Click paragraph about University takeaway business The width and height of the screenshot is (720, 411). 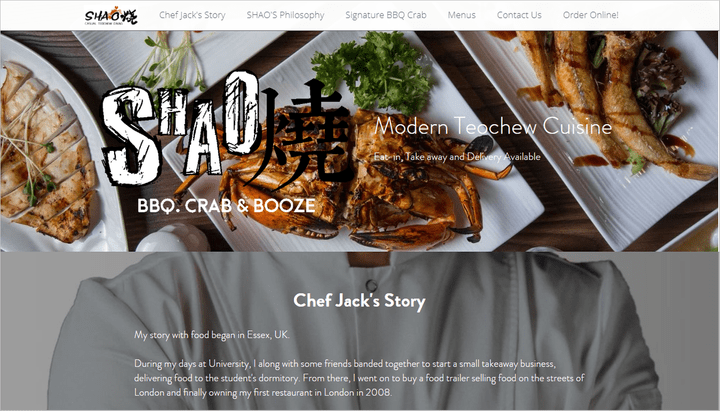(359, 378)
